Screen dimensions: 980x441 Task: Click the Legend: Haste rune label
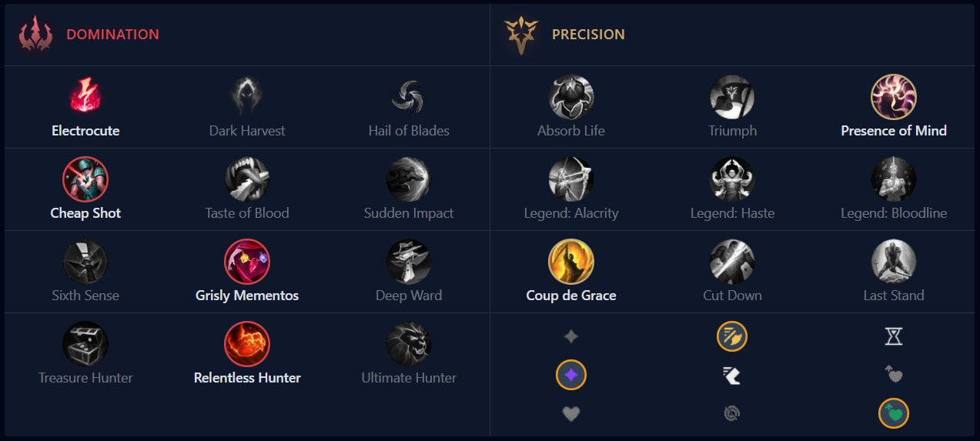pyautogui.click(x=732, y=213)
